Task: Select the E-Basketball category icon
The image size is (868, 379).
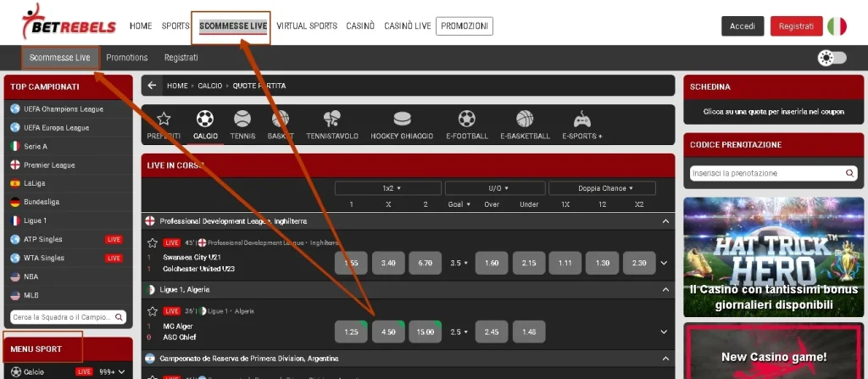Action: coord(525,119)
